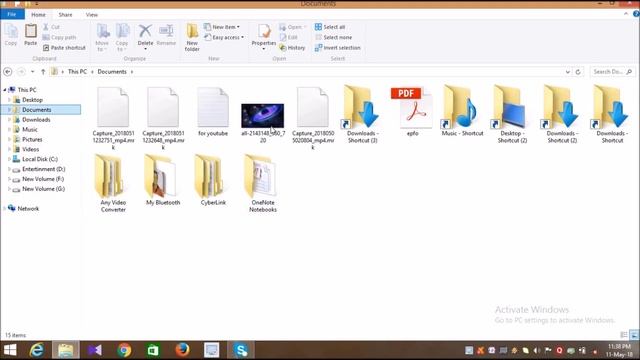The width and height of the screenshot is (640, 360).
Task: Click Select all
Action: click(330, 27)
